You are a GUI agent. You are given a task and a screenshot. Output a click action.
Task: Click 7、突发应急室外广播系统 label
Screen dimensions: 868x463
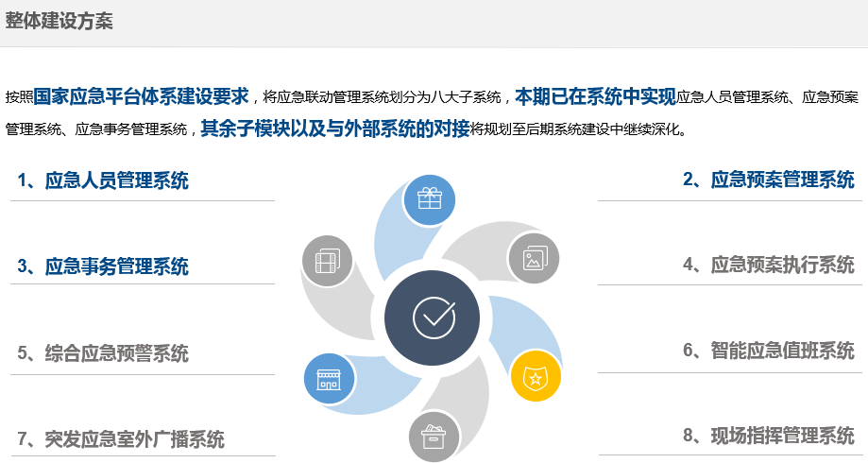[x=121, y=439]
